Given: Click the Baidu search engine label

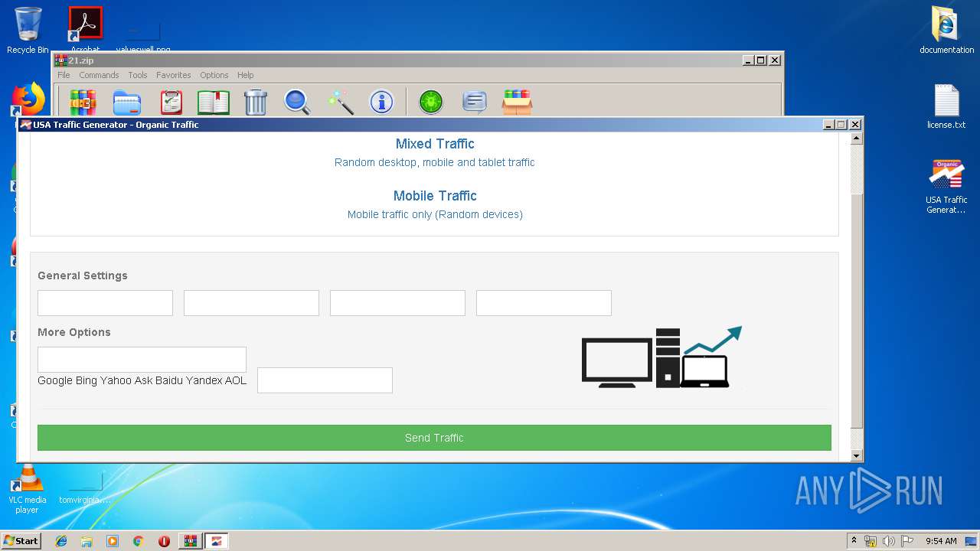Looking at the screenshot, I should point(169,380).
